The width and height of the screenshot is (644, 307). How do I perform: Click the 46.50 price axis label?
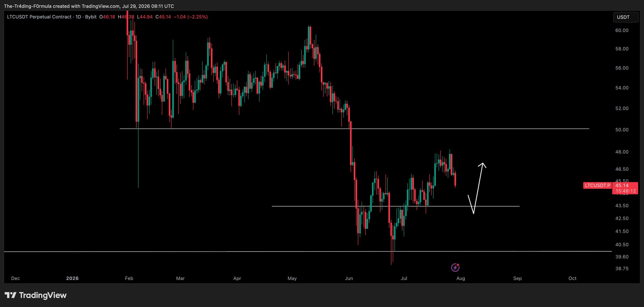point(622,169)
